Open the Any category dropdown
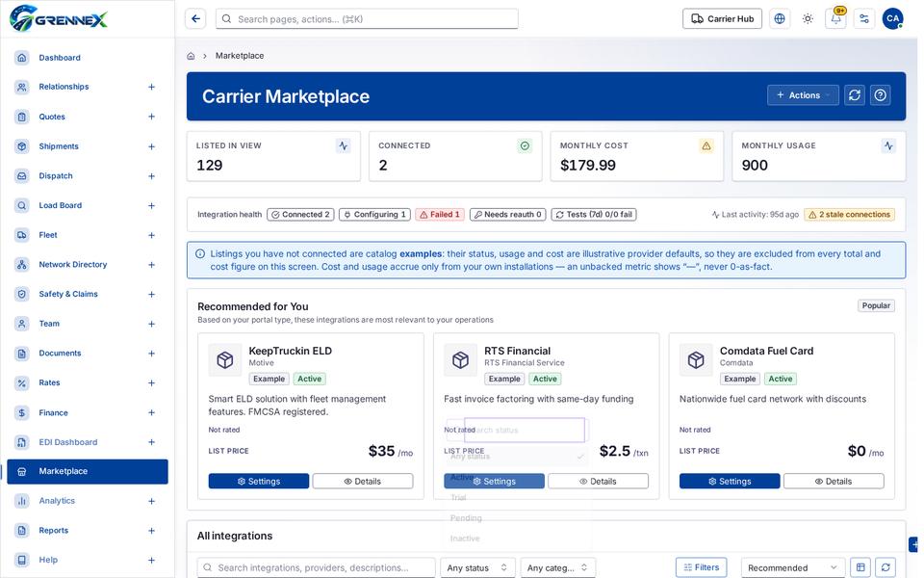The height and width of the screenshot is (578, 924). 558,567
